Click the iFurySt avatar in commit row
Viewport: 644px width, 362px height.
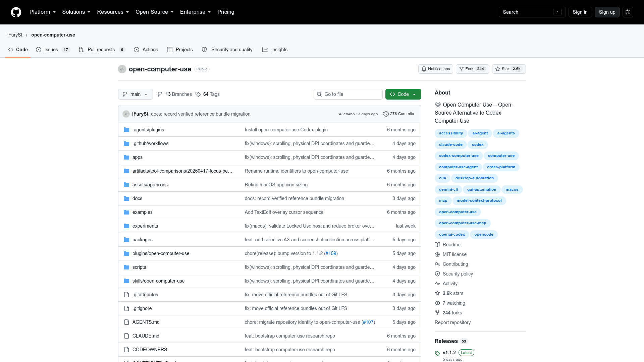(x=126, y=114)
